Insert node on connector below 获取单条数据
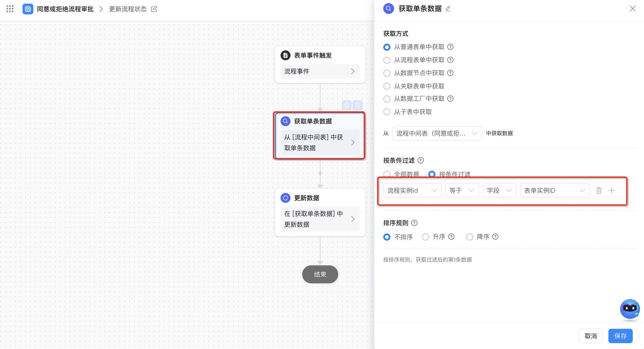644x349 pixels. [x=320, y=173]
